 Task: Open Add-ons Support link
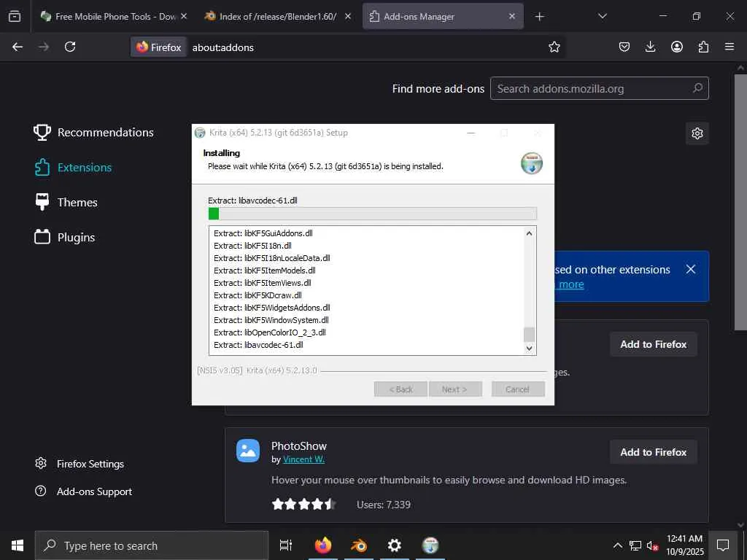pyautogui.click(x=84, y=491)
